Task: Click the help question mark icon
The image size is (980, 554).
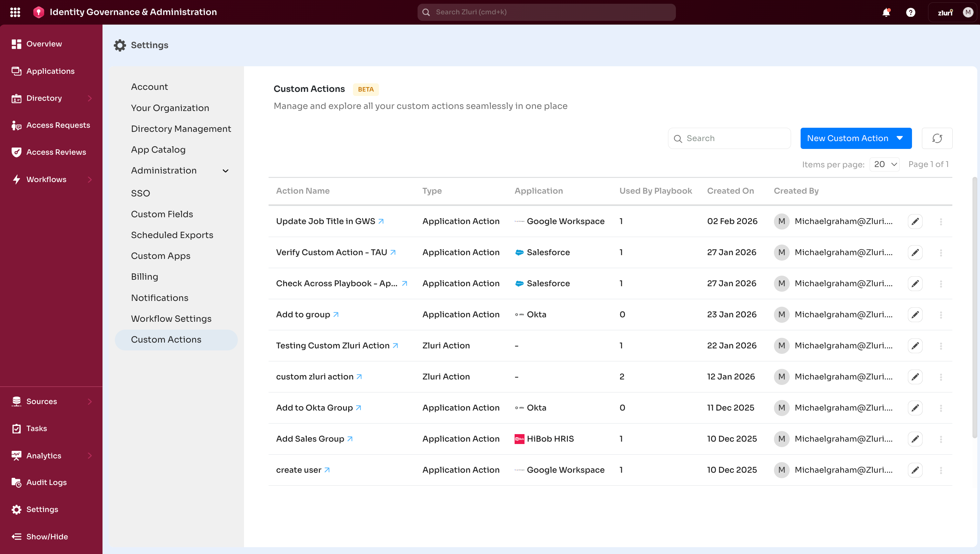Action: (x=910, y=12)
